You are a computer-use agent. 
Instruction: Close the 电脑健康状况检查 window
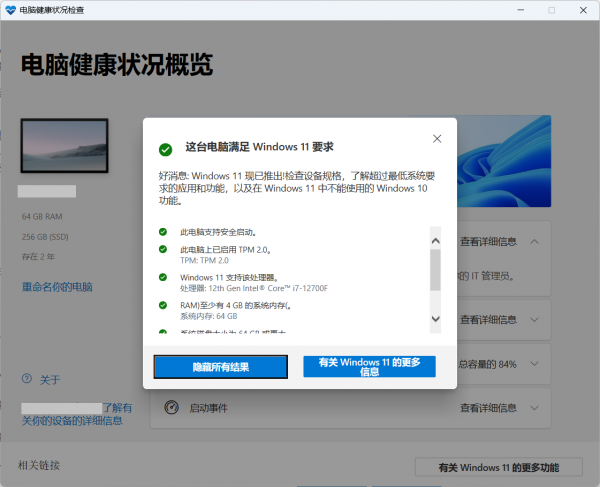pos(583,10)
